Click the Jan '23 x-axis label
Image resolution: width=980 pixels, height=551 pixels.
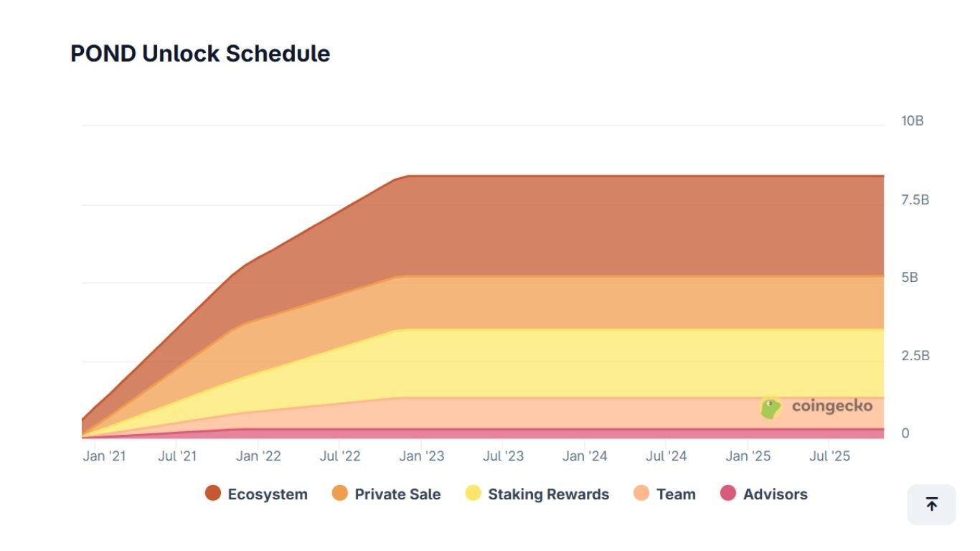click(421, 456)
